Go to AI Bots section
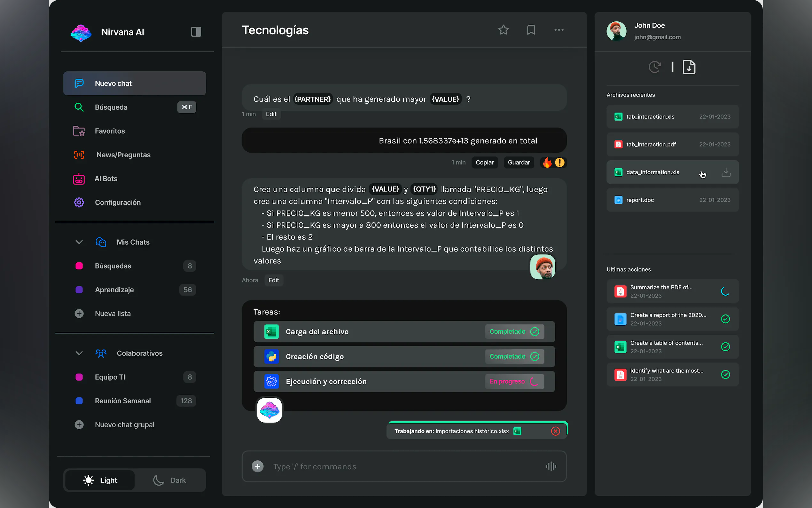This screenshot has width=812, height=508. click(x=106, y=179)
